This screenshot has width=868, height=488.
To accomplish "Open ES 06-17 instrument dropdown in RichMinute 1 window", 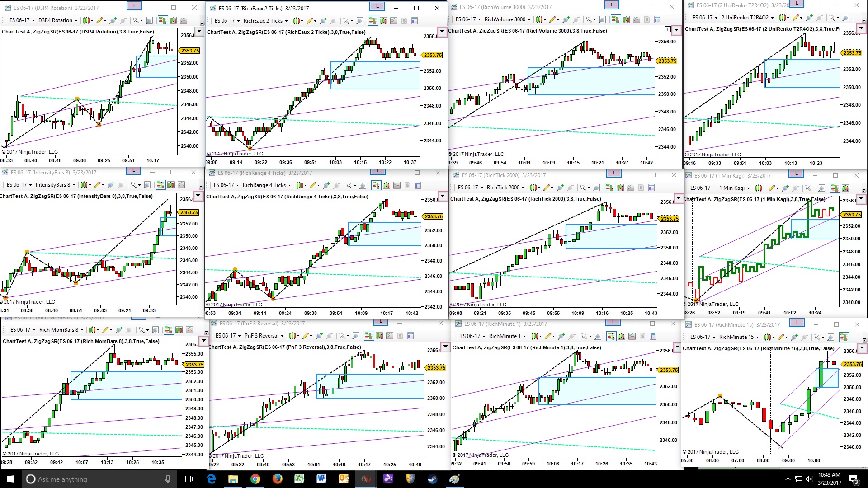I will (x=472, y=336).
